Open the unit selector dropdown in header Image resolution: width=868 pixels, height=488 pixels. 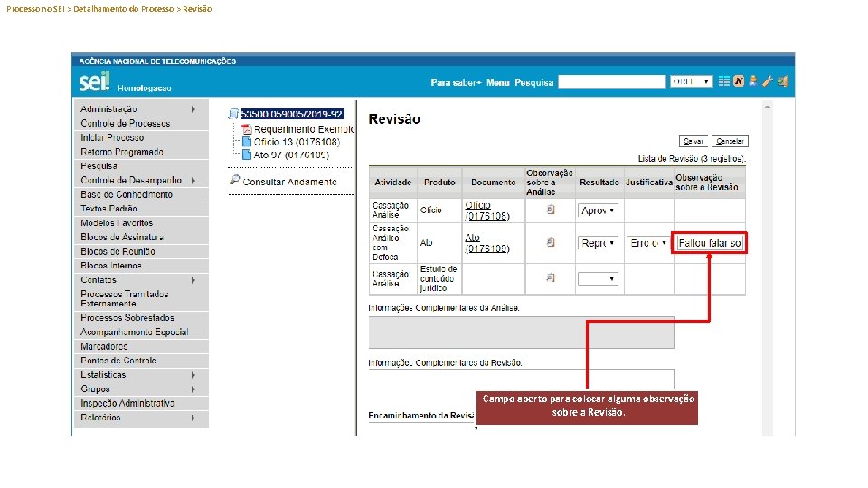[690, 81]
